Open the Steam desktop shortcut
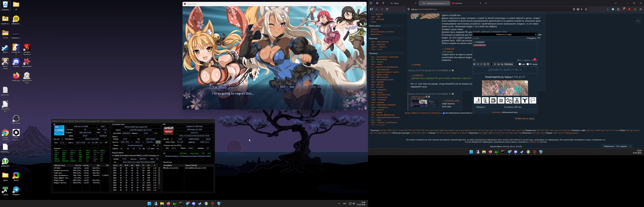644x207 pixels. 5,48
